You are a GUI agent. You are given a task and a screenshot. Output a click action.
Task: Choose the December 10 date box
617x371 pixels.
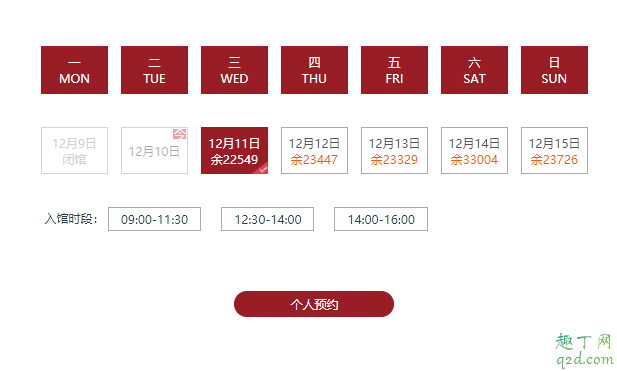tap(154, 150)
